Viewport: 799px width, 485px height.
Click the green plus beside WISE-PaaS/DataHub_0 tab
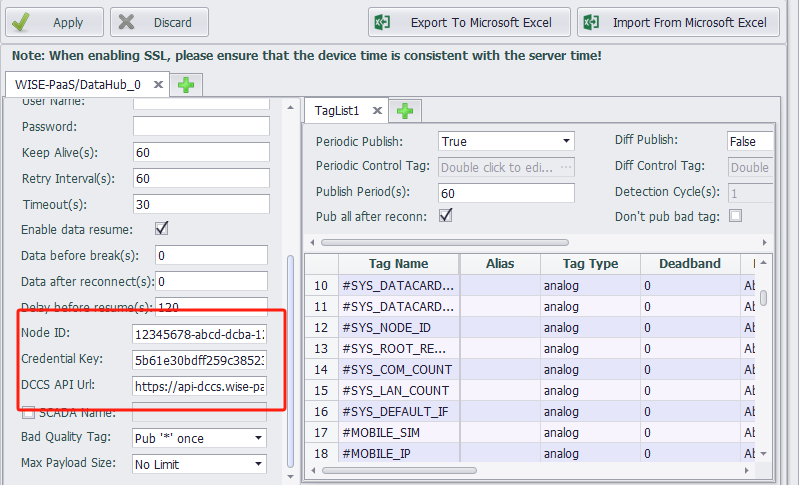(185, 85)
